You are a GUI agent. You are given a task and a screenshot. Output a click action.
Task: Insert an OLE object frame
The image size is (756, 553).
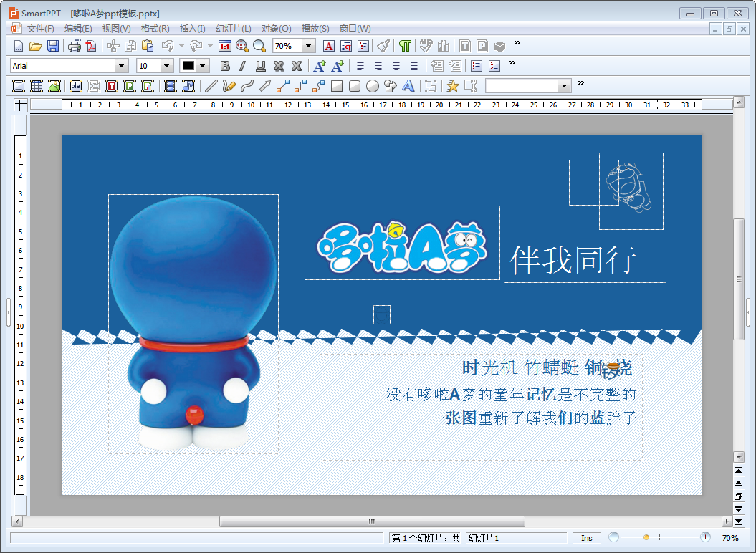(x=76, y=86)
